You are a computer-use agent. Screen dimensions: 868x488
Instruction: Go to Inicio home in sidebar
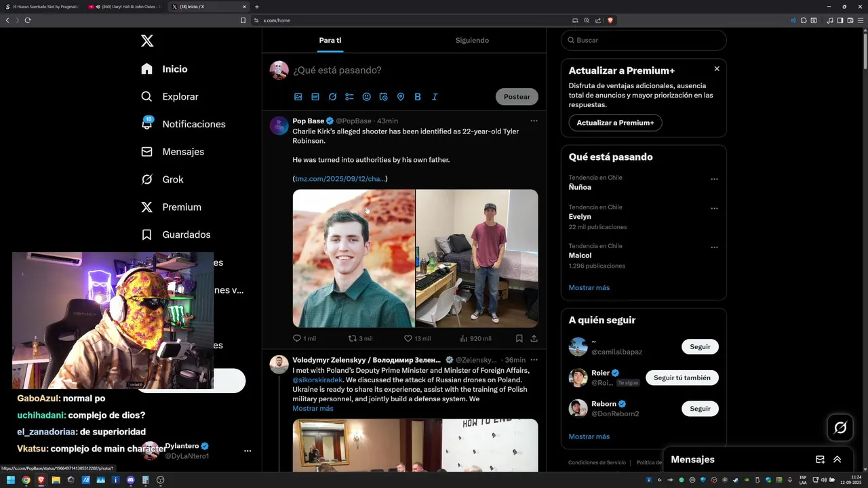(165, 69)
